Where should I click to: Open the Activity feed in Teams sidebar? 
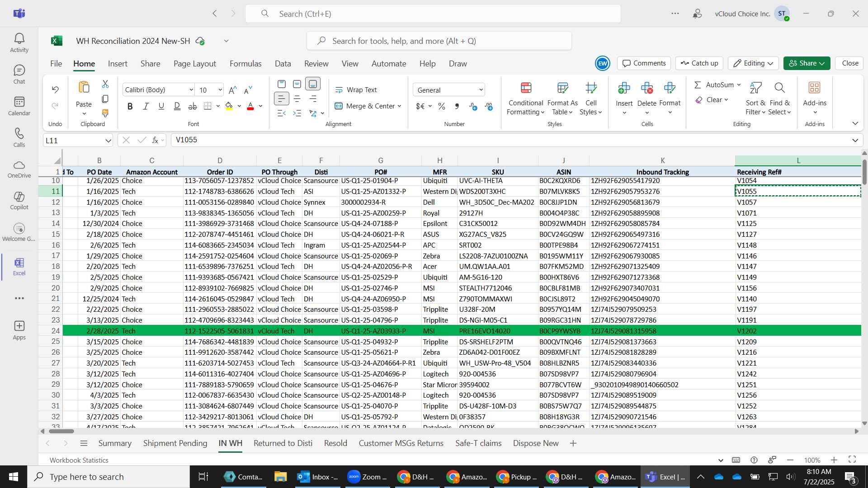[19, 43]
